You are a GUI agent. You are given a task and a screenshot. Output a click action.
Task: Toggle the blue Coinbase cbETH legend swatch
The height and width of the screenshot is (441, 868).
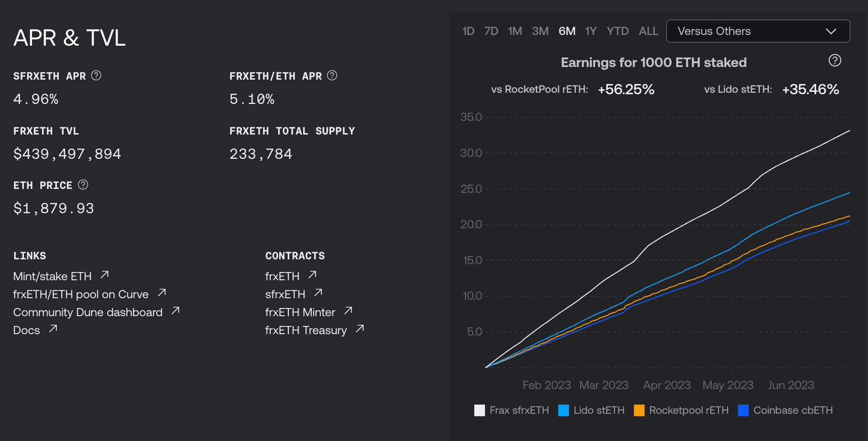point(743,410)
